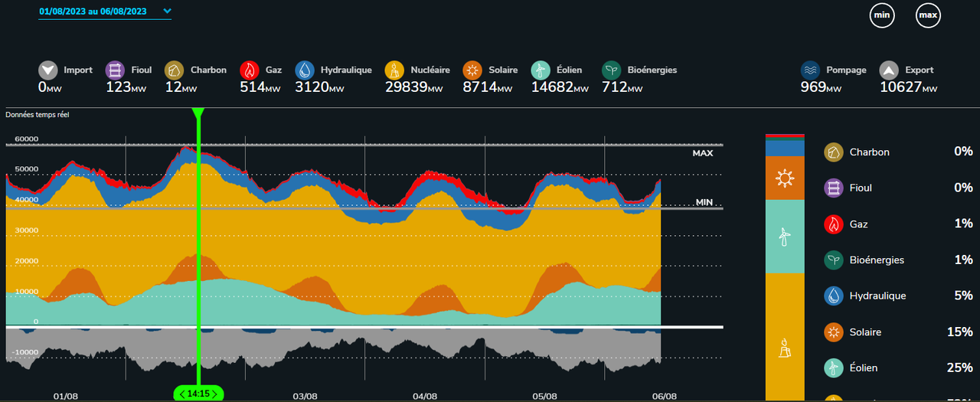This screenshot has height=402, width=980.
Task: Click the MAX line label on chart
Action: tap(703, 153)
